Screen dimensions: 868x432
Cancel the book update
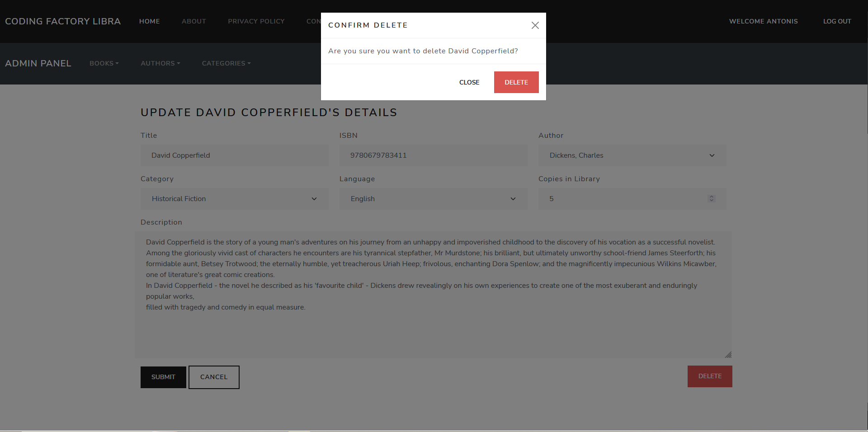(x=214, y=377)
